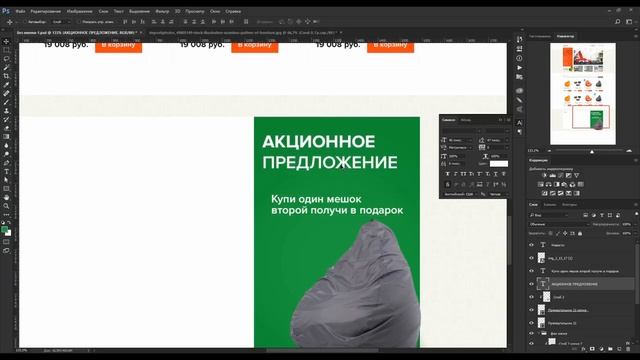
Task: Select the Magic Wand tool
Action: (x=6, y=67)
